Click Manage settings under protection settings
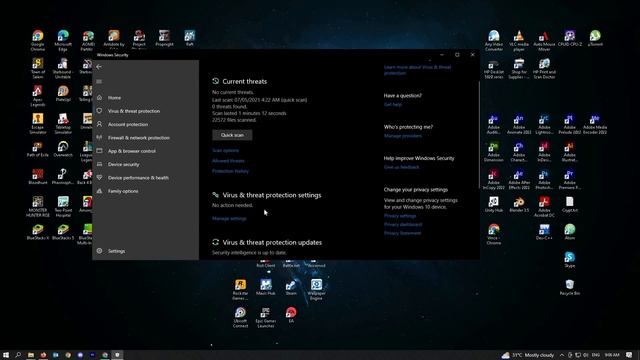 click(x=229, y=218)
